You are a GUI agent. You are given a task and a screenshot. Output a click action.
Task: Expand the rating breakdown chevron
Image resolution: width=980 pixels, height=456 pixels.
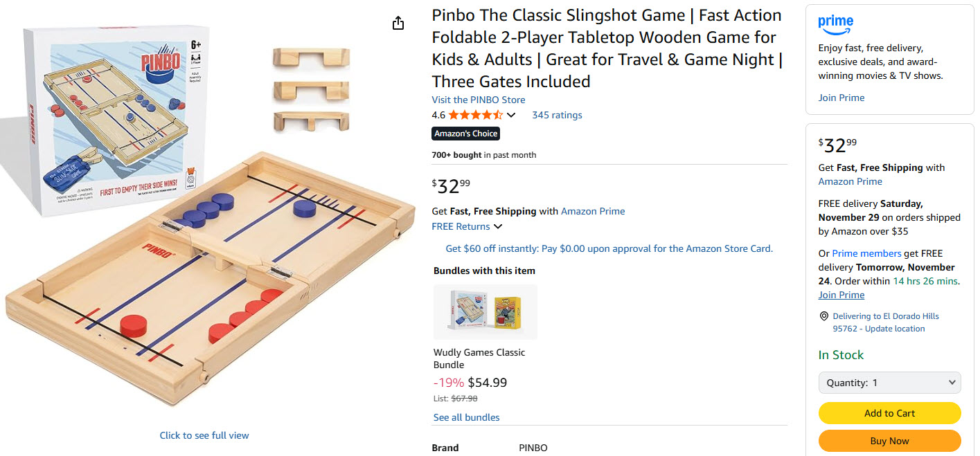(511, 116)
